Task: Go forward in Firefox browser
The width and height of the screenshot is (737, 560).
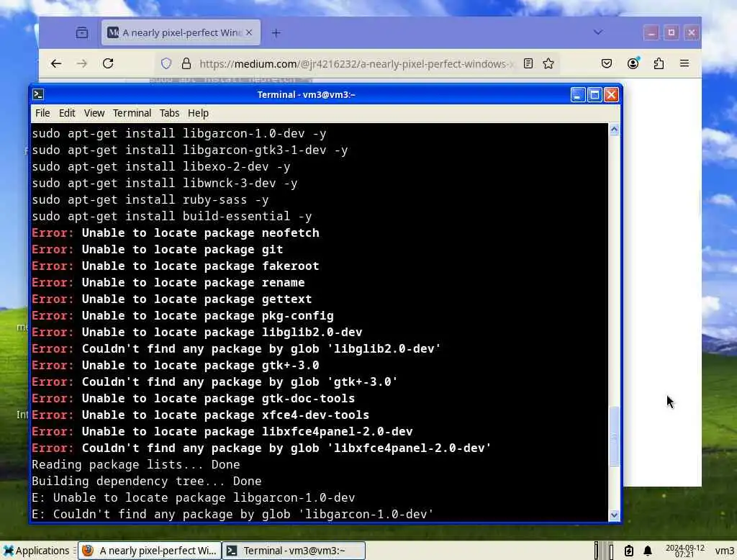Action: (82, 63)
